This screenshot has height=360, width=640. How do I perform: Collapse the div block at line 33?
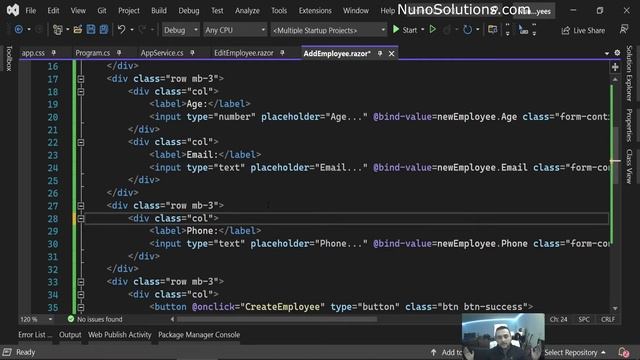(81, 282)
